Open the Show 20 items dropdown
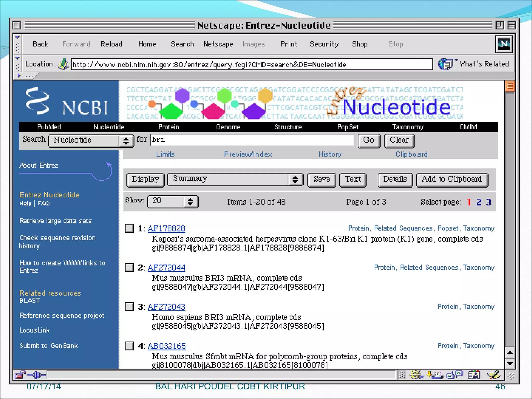 click(172, 202)
